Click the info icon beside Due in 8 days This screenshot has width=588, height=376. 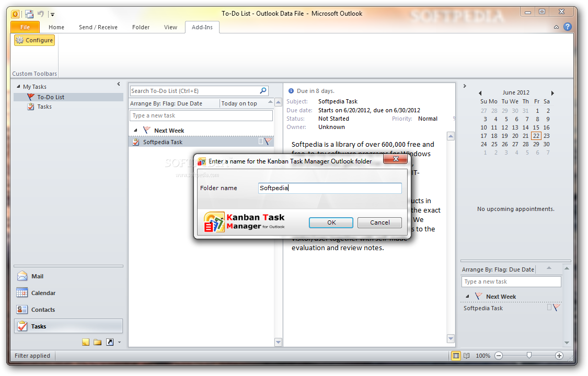click(x=291, y=91)
